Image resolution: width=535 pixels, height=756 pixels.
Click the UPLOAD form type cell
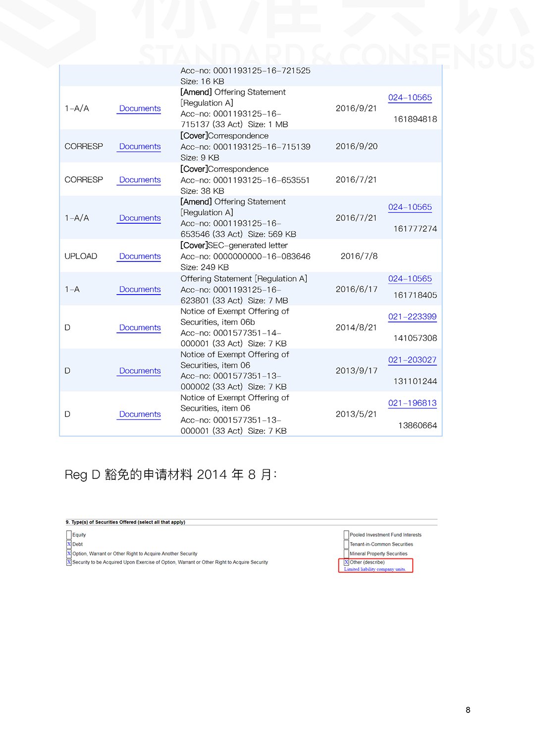point(81,256)
